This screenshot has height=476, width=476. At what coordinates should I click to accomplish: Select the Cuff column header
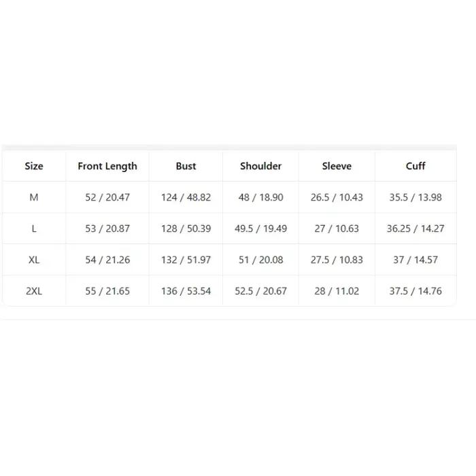[415, 166]
